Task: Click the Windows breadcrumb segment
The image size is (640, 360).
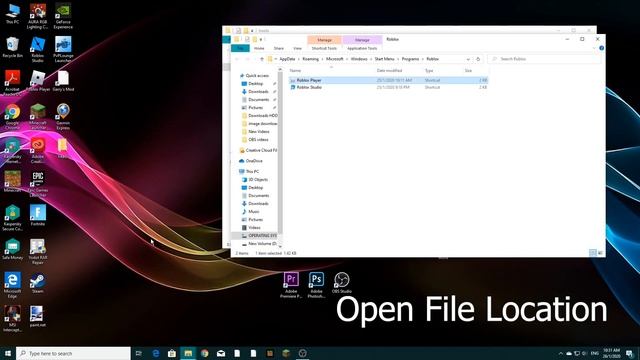Action: (359, 59)
